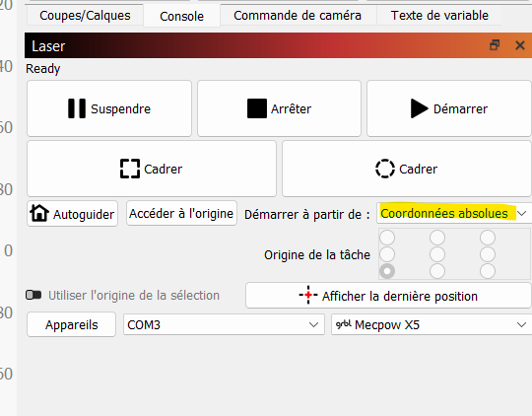Click the Suspendre pause icon
The image size is (532, 416).
(x=77, y=108)
